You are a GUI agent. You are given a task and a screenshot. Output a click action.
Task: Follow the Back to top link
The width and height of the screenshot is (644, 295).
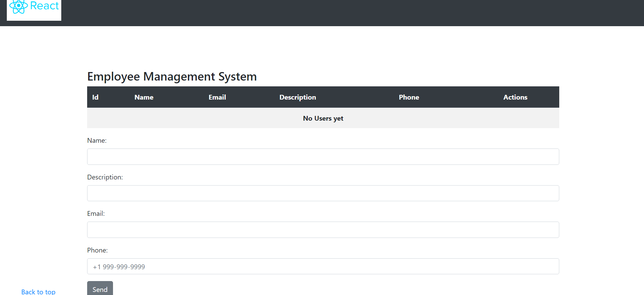click(x=38, y=292)
